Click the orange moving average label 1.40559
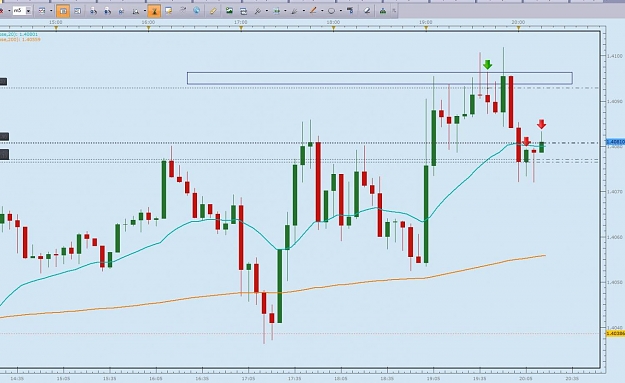The height and width of the screenshot is (383, 625). coord(20,39)
